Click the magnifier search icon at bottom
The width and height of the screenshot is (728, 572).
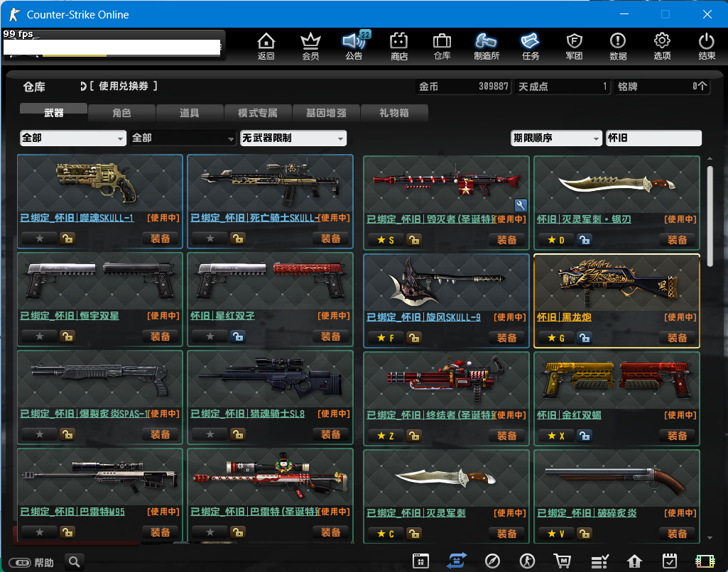pos(75,562)
